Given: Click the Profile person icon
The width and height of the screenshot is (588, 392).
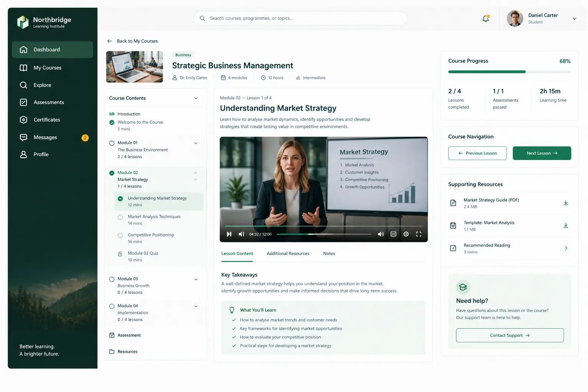Looking at the screenshot, I should [x=23, y=154].
